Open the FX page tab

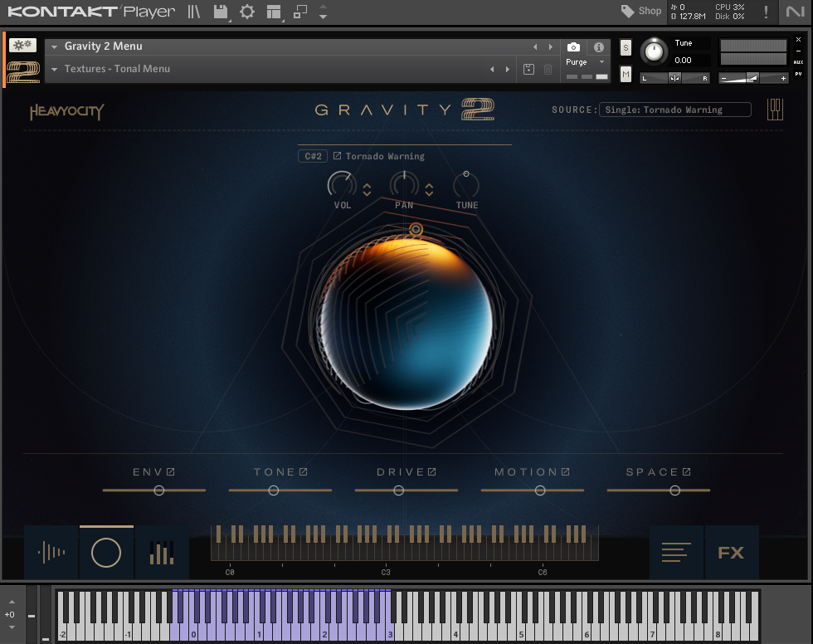[732, 552]
